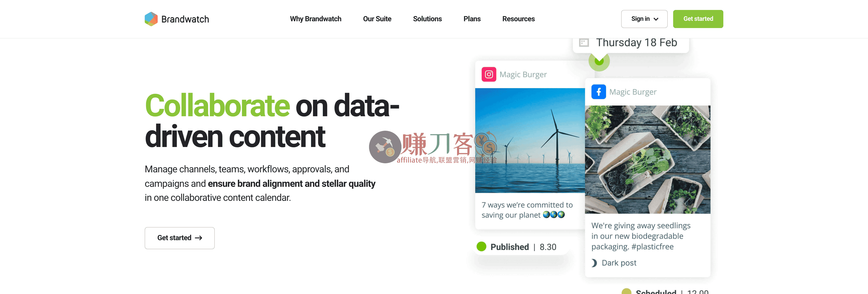Open the Sign in dropdown
868x294 pixels.
click(644, 19)
